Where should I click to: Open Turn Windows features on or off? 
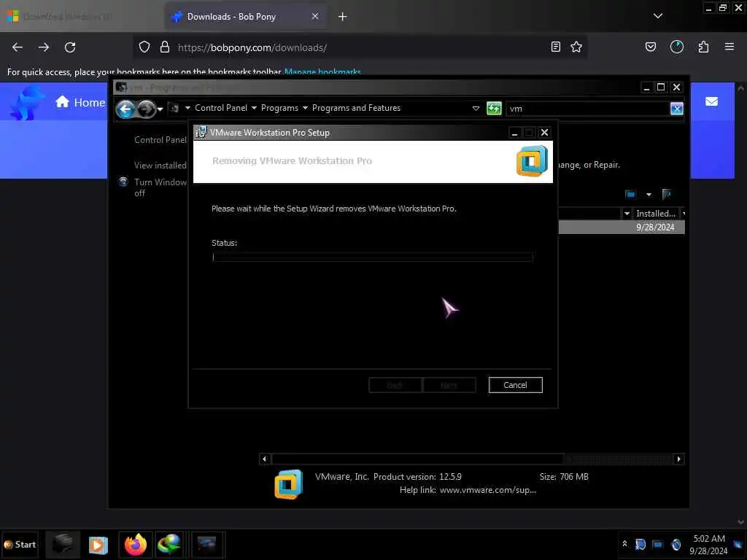tap(160, 187)
